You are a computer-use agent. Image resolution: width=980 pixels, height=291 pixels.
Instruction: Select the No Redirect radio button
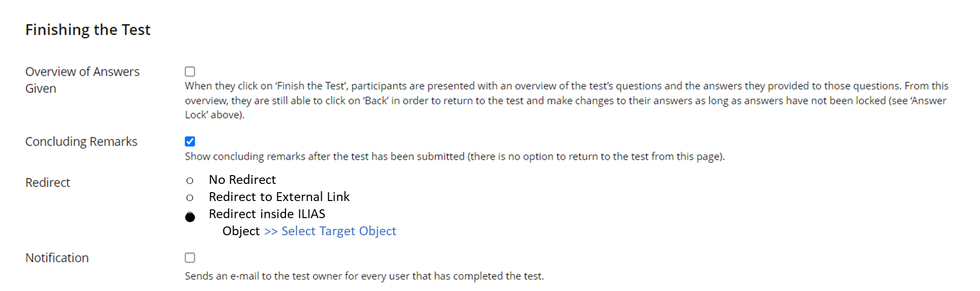(190, 180)
